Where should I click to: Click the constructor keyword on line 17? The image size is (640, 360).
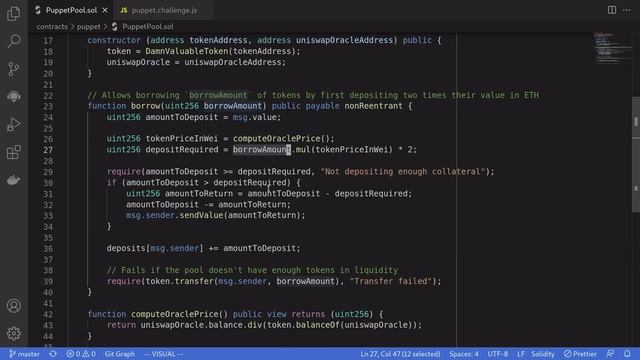click(113, 40)
